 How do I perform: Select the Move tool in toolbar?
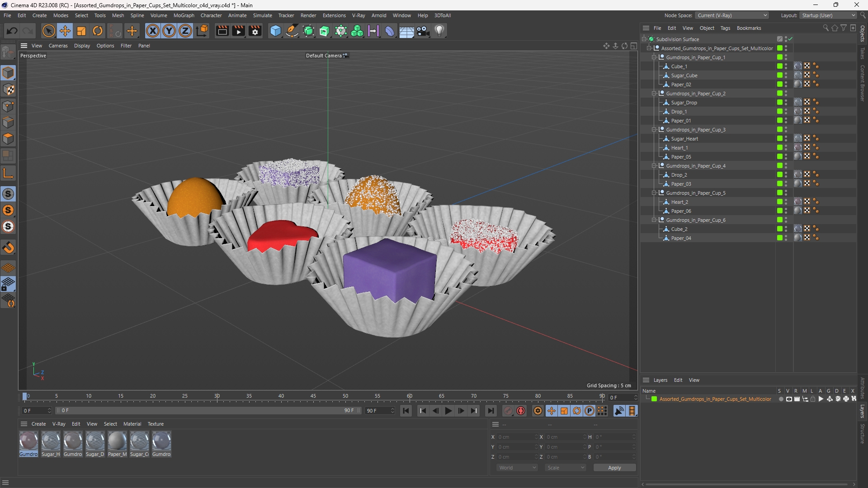65,31
